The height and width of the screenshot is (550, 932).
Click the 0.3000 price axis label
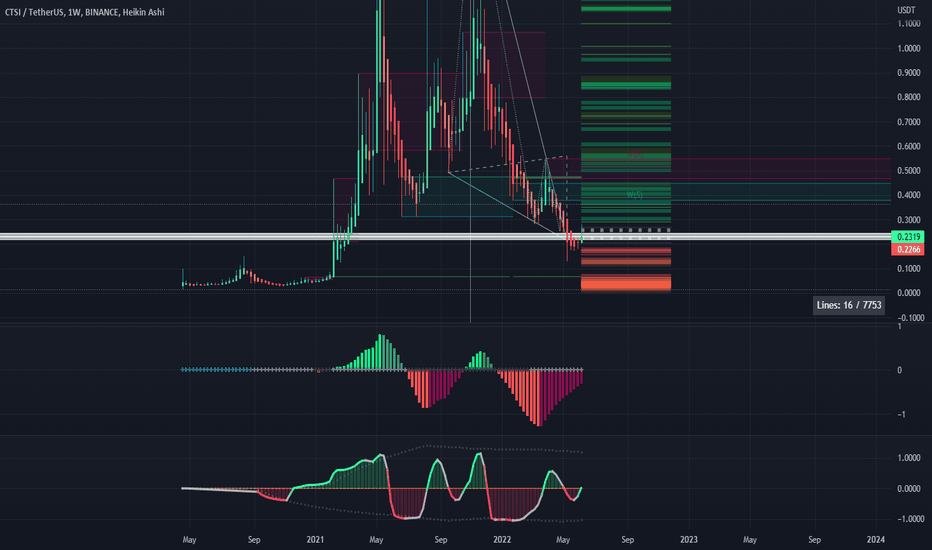909,220
